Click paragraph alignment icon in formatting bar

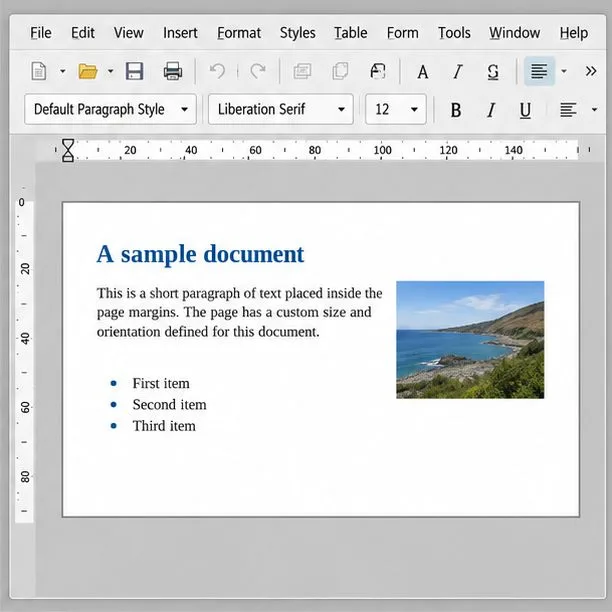568,110
